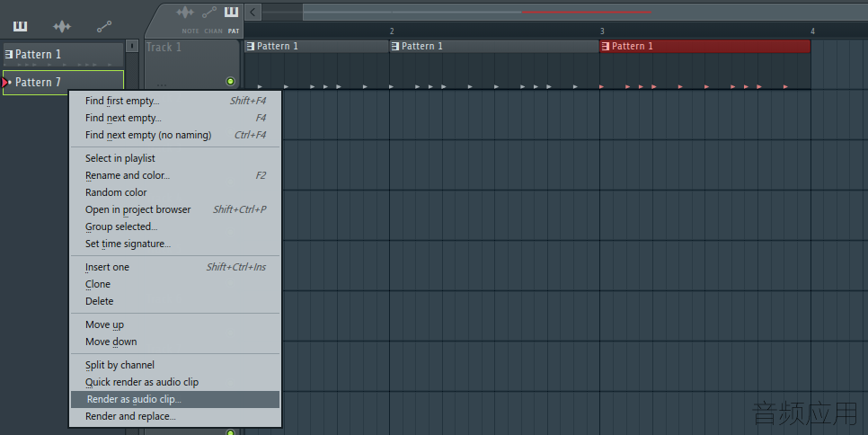Select Pattern 1 in the picker list
Viewport: 868px width, 435px height.
pos(63,54)
